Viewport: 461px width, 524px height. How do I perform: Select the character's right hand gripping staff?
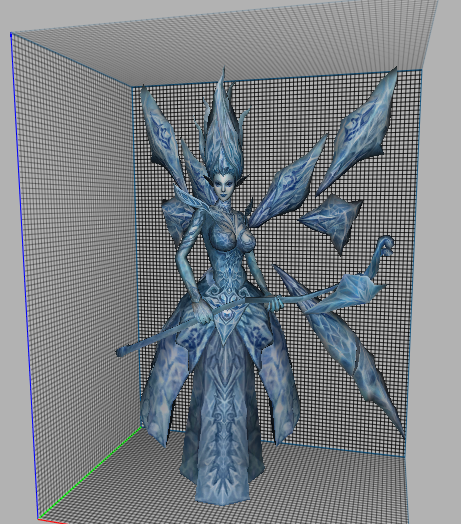(203, 311)
